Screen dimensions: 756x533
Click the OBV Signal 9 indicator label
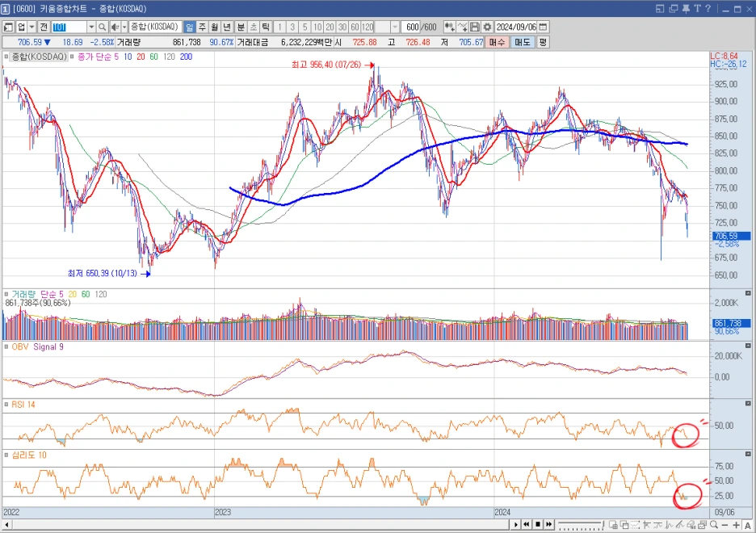tap(38, 347)
